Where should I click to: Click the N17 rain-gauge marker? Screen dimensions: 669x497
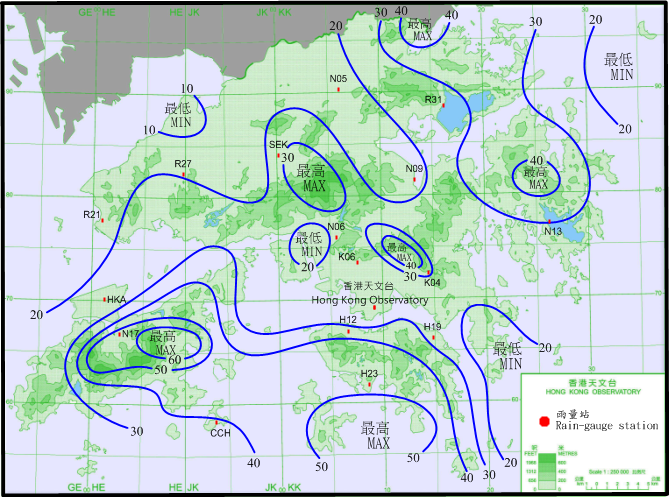click(x=120, y=334)
